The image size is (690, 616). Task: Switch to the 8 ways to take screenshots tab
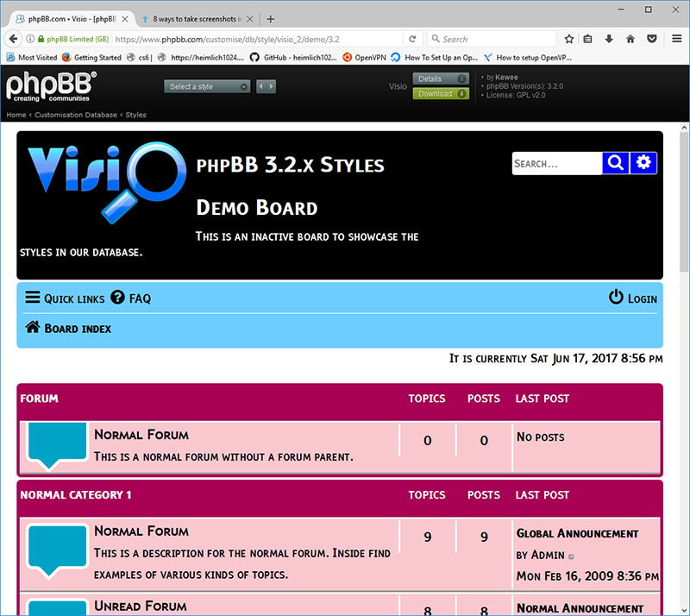(x=197, y=19)
